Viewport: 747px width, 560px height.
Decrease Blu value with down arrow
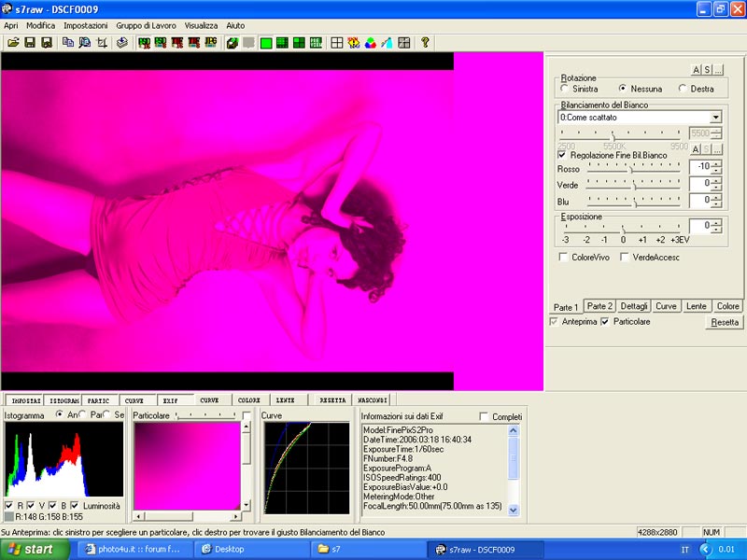717,203
